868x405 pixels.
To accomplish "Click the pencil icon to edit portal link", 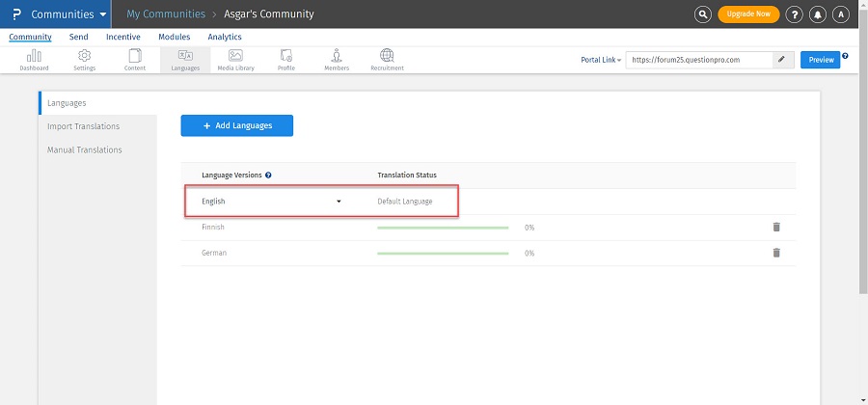I will 781,60.
